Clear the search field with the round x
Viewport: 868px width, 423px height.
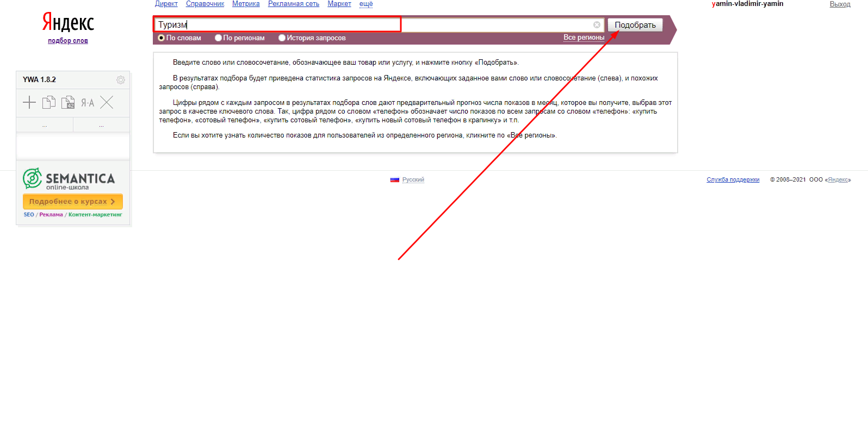[x=597, y=25]
